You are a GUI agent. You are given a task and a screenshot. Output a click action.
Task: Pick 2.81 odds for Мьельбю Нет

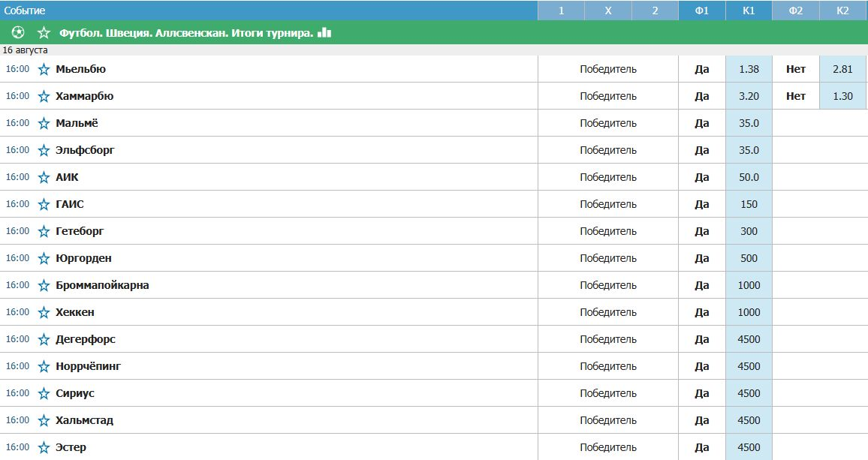coord(843,69)
